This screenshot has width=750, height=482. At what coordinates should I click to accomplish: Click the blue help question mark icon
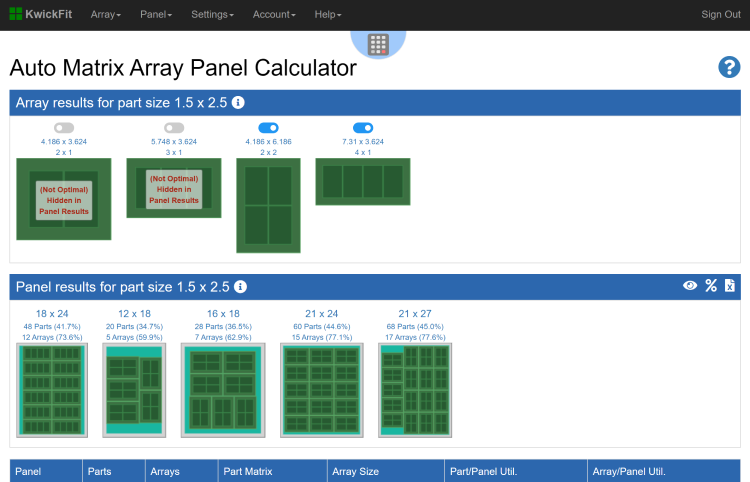click(729, 67)
